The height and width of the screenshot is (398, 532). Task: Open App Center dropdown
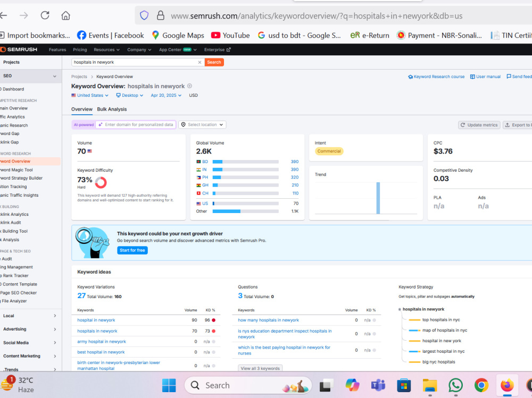click(x=178, y=49)
